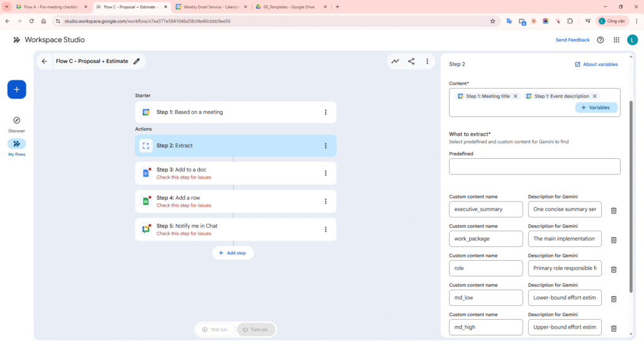
Task: Delete the executive_summary custom content row
Action: (x=613, y=210)
